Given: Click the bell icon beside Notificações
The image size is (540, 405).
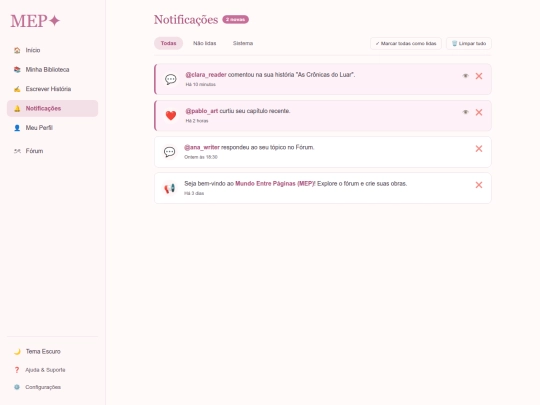Looking at the screenshot, I should [x=17, y=108].
